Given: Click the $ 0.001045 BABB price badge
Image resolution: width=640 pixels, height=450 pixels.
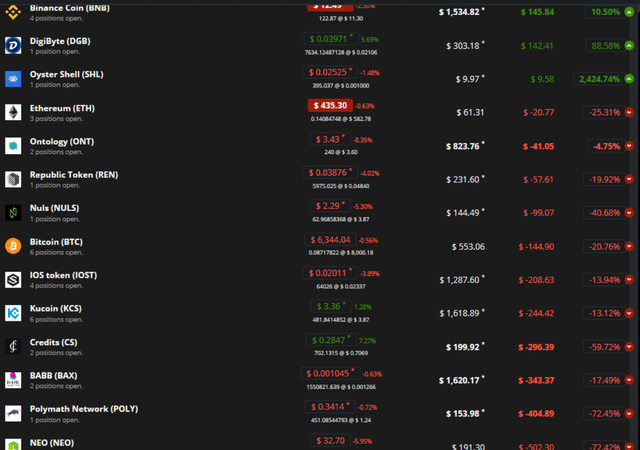Looking at the screenshot, I should (x=331, y=374).
